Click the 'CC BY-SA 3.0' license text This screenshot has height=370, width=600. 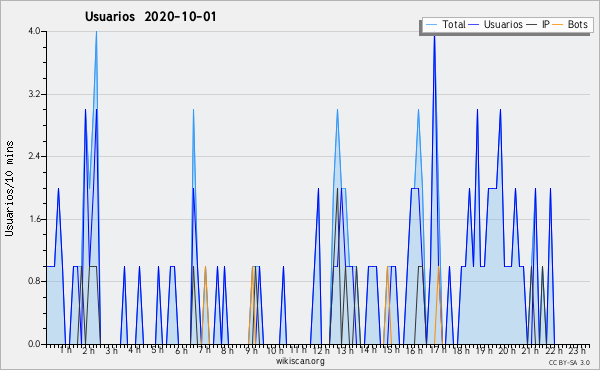point(569,363)
